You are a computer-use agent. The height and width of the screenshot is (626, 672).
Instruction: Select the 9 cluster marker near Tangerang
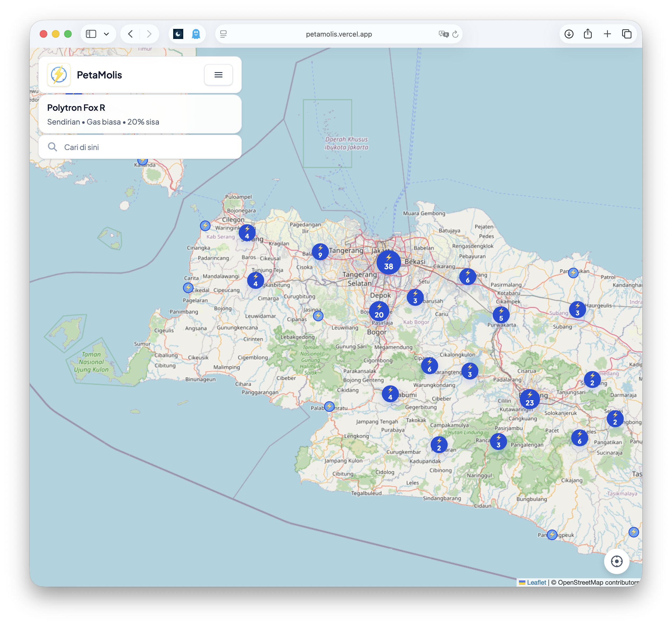(x=320, y=252)
